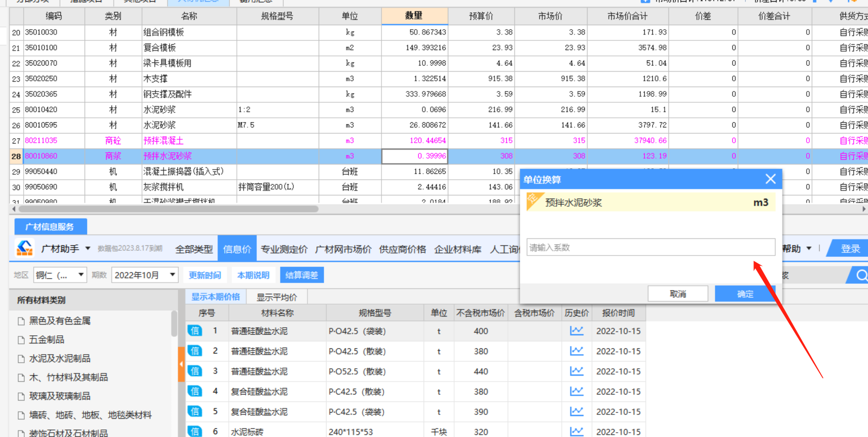Click the 本期说明 button
868x437 pixels.
(x=253, y=275)
